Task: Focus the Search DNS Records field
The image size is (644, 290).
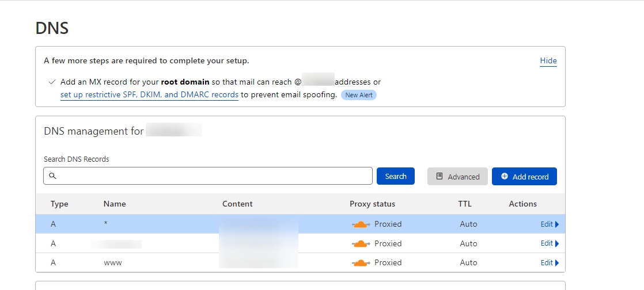Action: point(208,176)
